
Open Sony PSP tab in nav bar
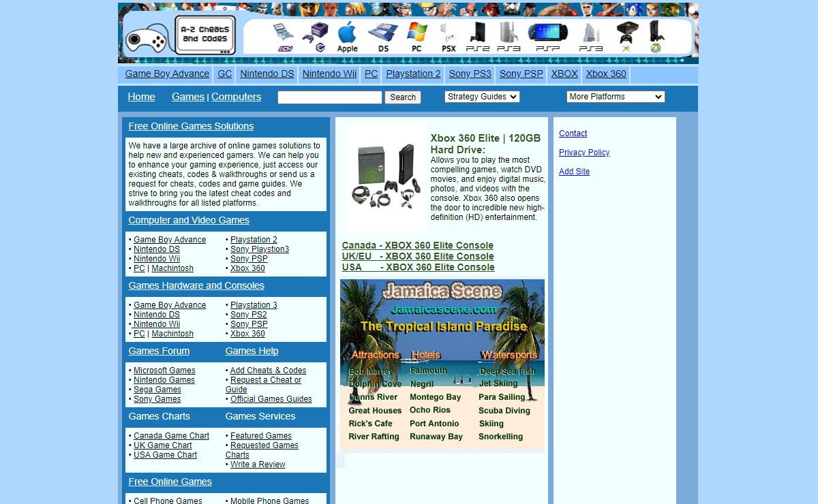[521, 74]
